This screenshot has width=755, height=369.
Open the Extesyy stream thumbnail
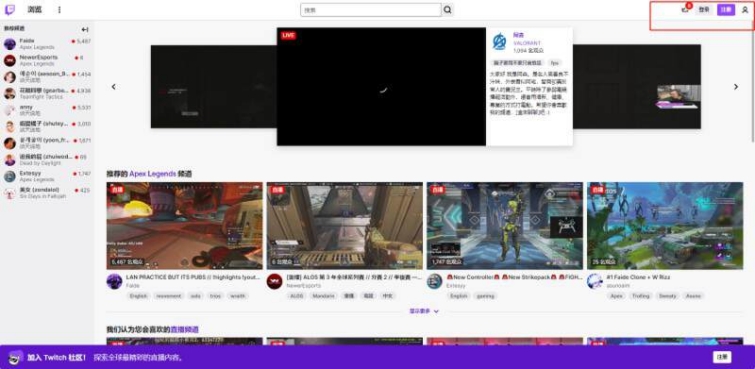click(x=505, y=225)
